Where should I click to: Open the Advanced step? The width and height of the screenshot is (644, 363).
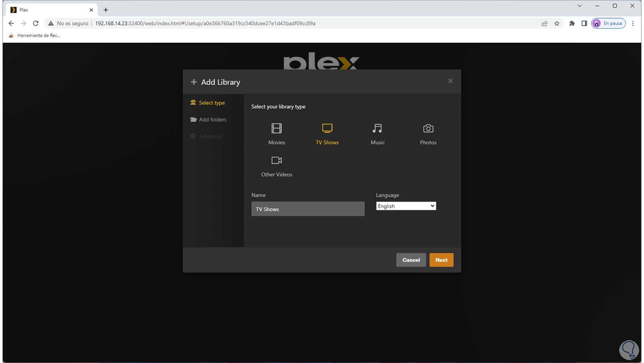pyautogui.click(x=207, y=136)
